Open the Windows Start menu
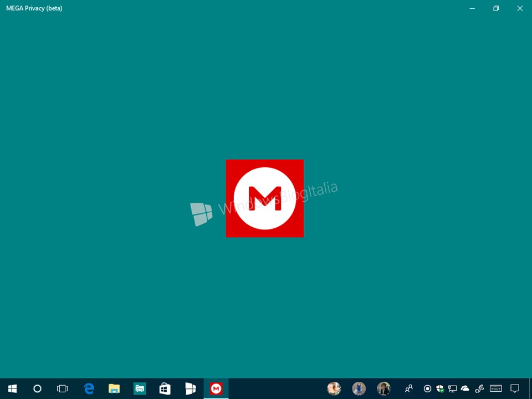Screen dimensions: 532x399 coord(13,388)
